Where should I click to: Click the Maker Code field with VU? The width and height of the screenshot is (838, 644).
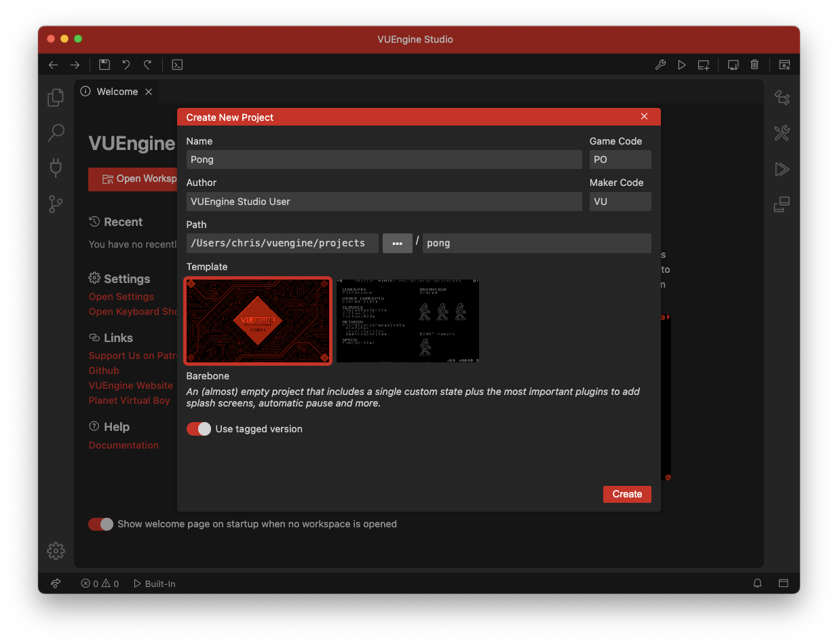[x=620, y=202]
